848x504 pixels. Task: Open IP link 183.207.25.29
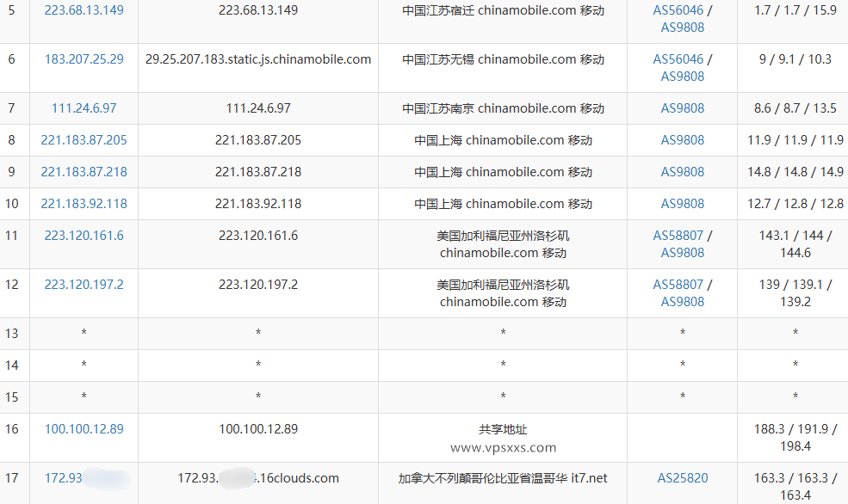(84, 59)
